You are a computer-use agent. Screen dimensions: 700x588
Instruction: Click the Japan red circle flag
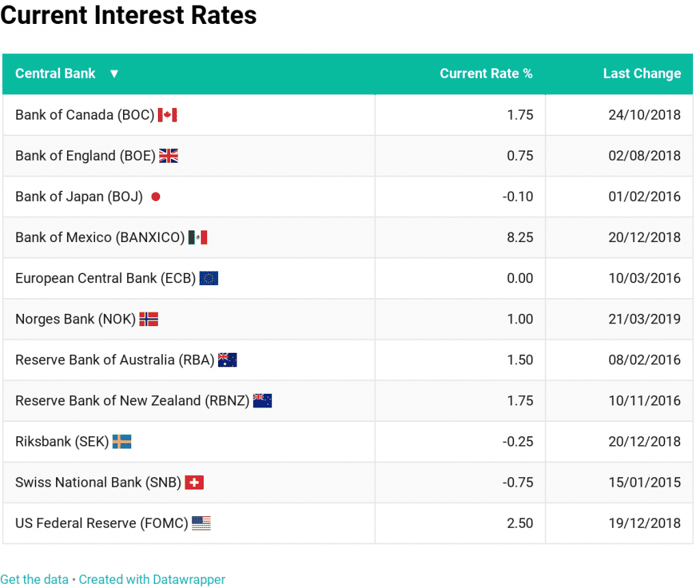(155, 197)
